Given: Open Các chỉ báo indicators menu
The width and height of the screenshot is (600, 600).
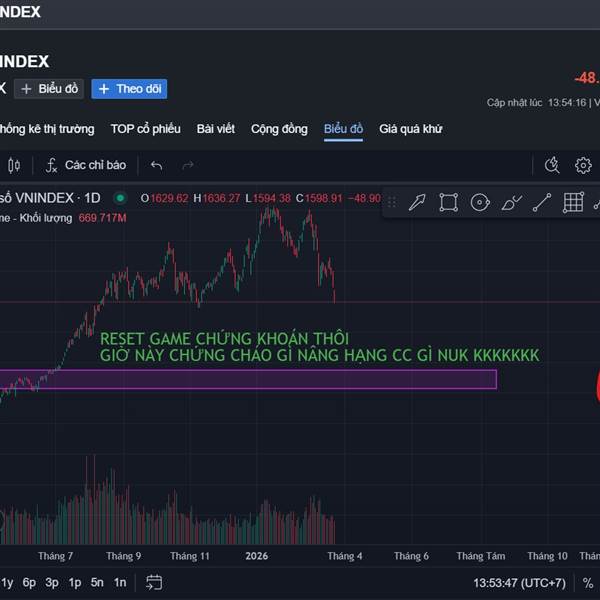Looking at the screenshot, I should 86,165.
